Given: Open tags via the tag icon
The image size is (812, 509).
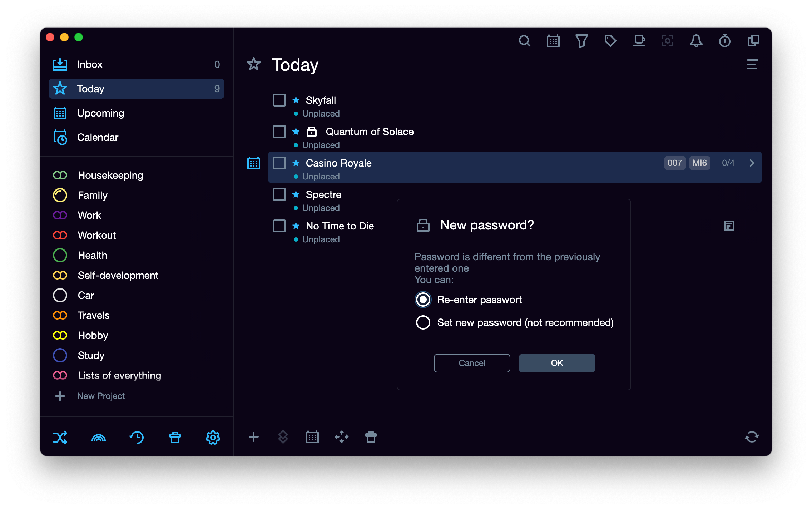Looking at the screenshot, I should [610, 41].
